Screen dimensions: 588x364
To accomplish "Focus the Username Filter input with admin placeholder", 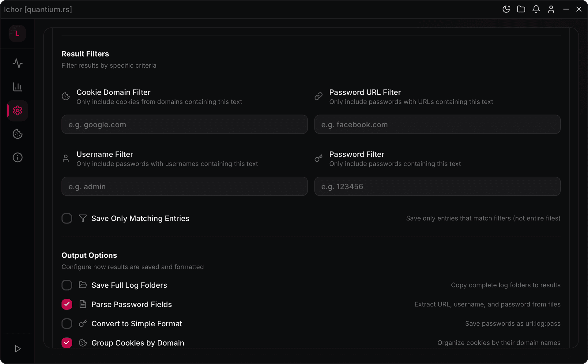I will (x=185, y=186).
